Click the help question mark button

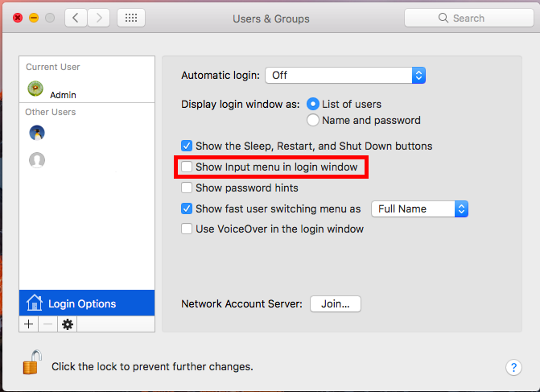pyautogui.click(x=513, y=367)
